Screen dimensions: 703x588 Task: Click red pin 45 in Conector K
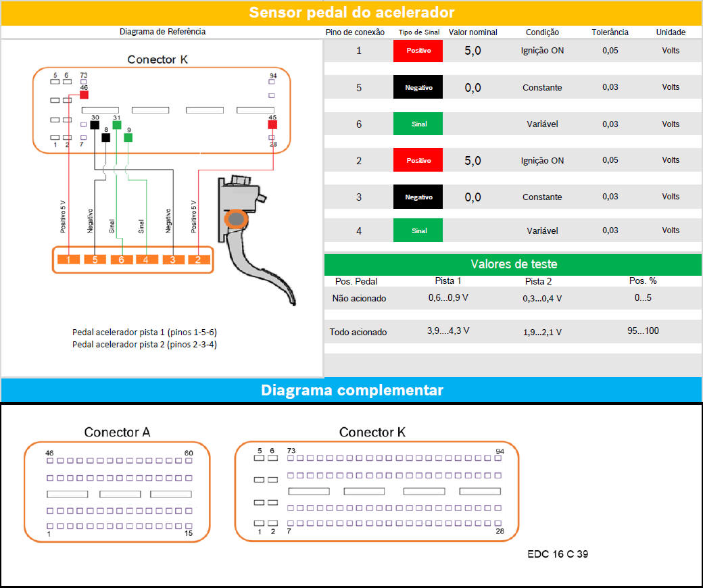tap(272, 124)
